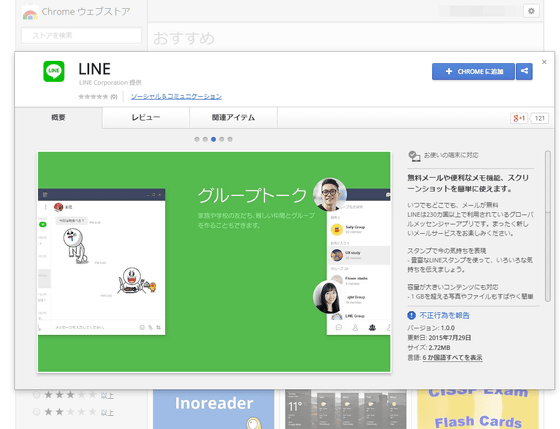Click the 更新日: 2015年7月29日 text
Viewport: 560px width, 429px height.
(x=439, y=338)
